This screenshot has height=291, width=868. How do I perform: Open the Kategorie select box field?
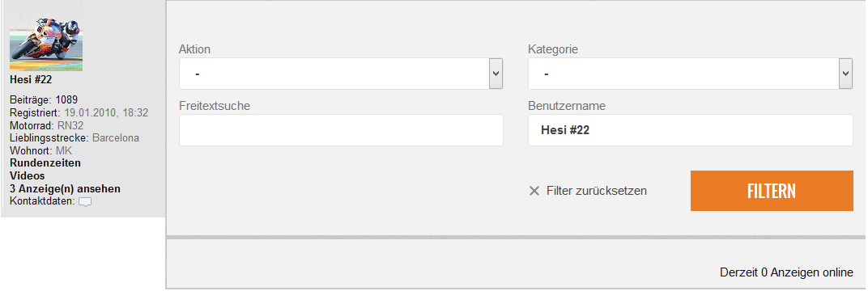point(691,74)
